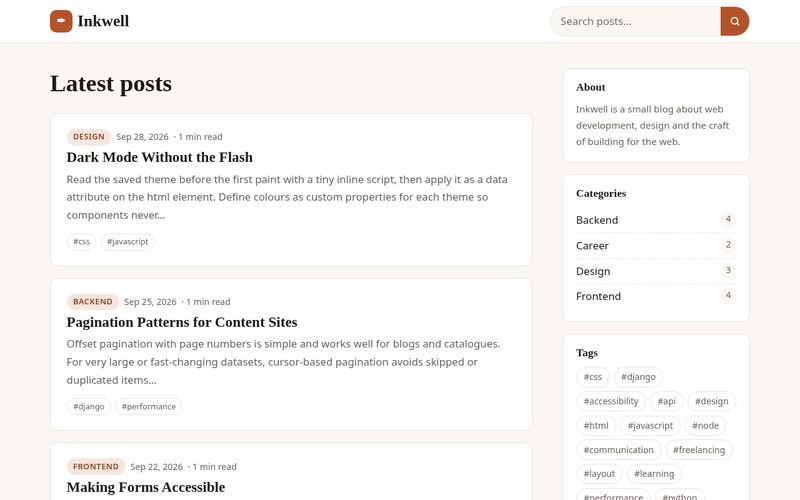The image size is (800, 500).
Task: Click the DESIGN category badge
Action: pyautogui.click(x=89, y=137)
